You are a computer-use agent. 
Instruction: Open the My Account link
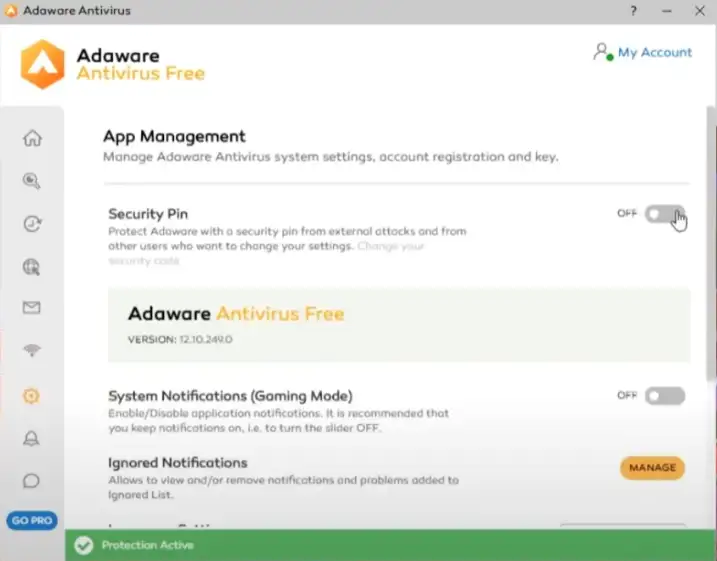pos(654,52)
